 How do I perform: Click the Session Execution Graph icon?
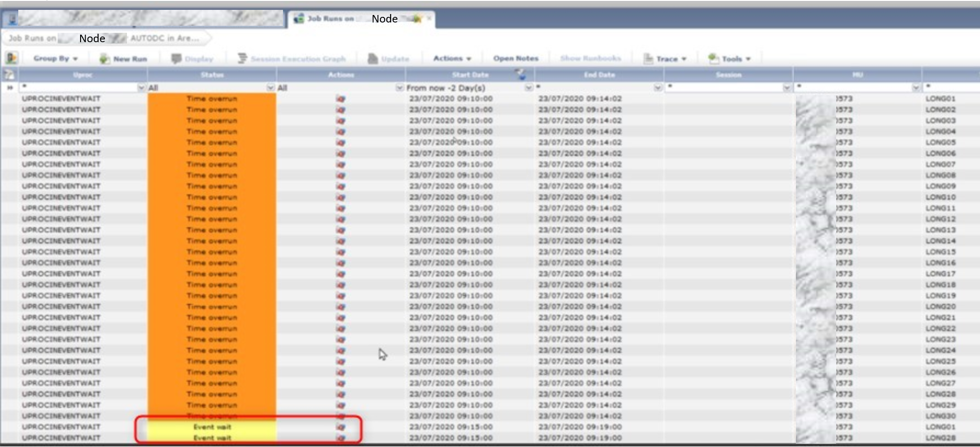click(242, 59)
